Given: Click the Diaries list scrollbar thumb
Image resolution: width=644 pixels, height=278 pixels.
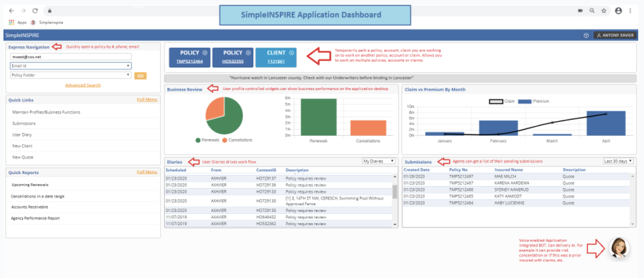Looking at the screenshot, I should click(395, 191).
